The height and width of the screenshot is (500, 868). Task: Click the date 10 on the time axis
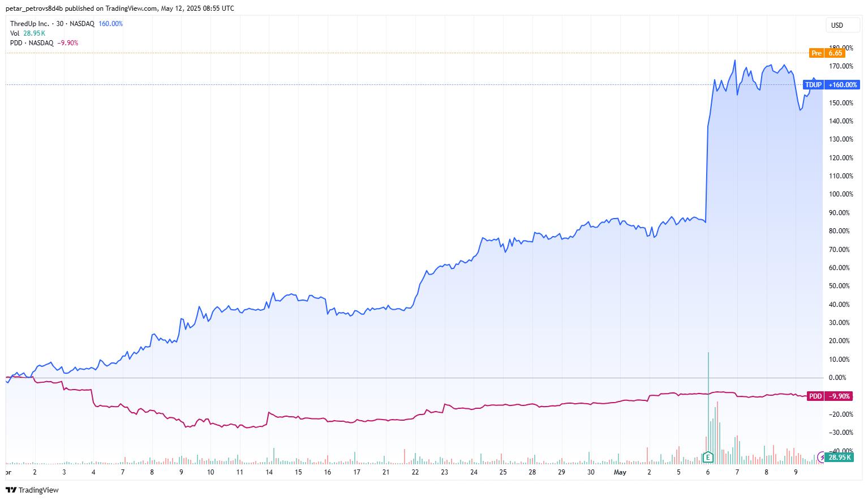click(x=210, y=472)
